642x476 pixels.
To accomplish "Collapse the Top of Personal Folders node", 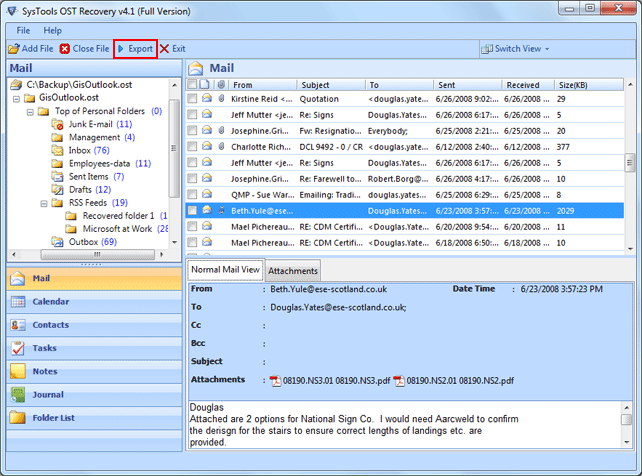I will (x=30, y=111).
